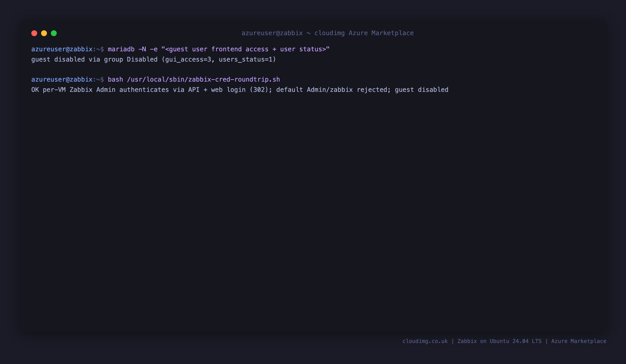
Task: Click the footer text 'cloudimg.co.uk'
Action: click(425, 342)
